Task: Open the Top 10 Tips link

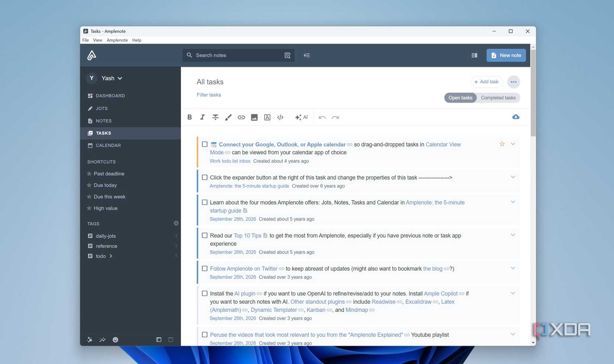Action: [x=247, y=235]
